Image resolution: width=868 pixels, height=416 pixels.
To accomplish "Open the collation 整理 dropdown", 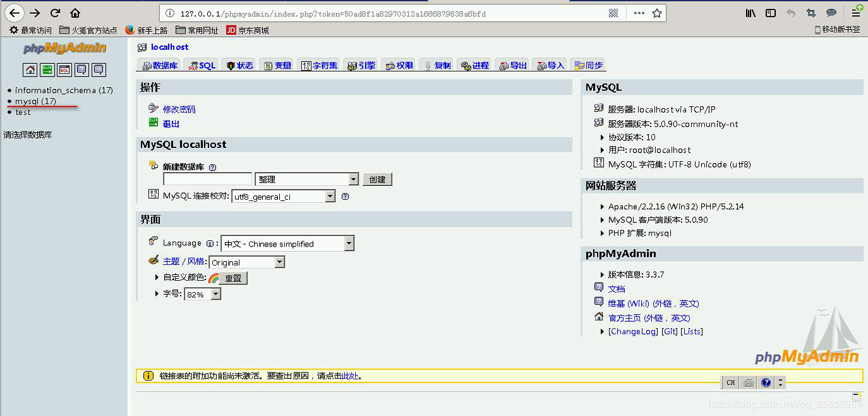I will coord(307,180).
